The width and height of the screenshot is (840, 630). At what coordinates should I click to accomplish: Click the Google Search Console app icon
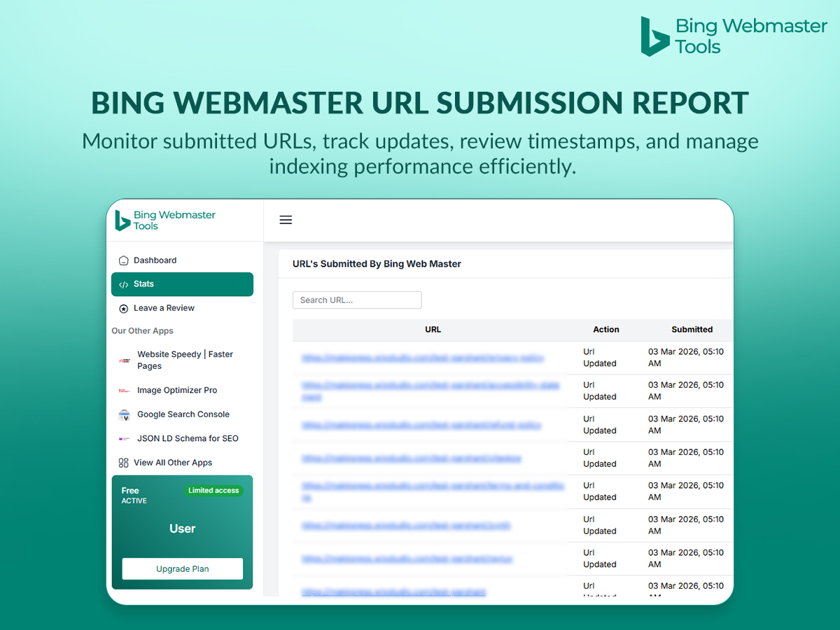click(x=125, y=414)
